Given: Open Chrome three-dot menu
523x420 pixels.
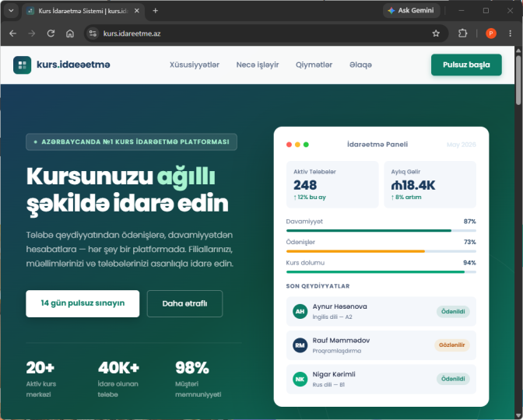Looking at the screenshot, I should [510, 33].
